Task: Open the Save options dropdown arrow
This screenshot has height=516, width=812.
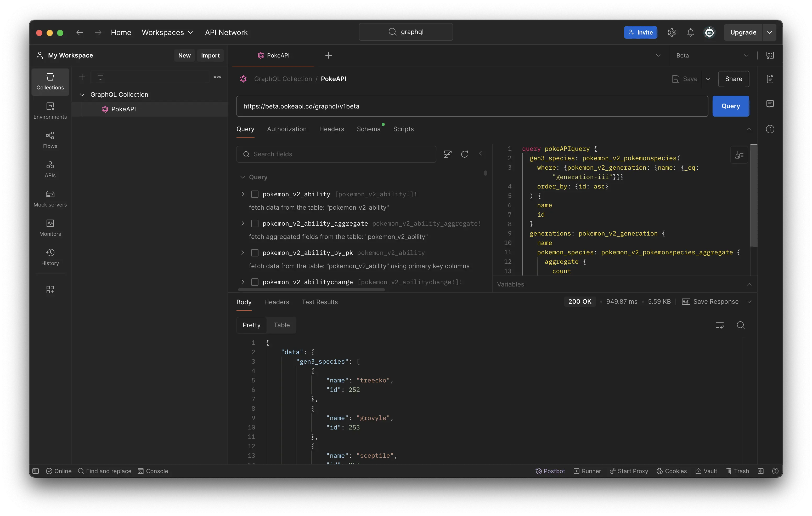Action: coord(708,79)
